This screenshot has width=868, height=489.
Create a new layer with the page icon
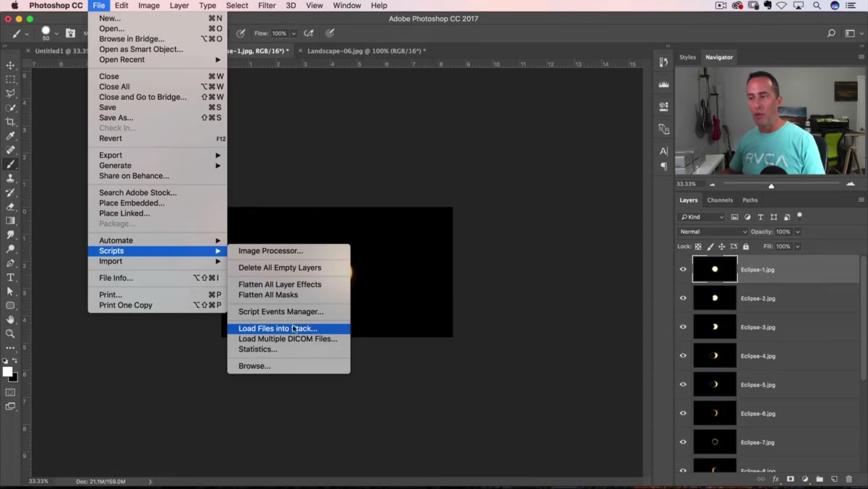pos(834,479)
